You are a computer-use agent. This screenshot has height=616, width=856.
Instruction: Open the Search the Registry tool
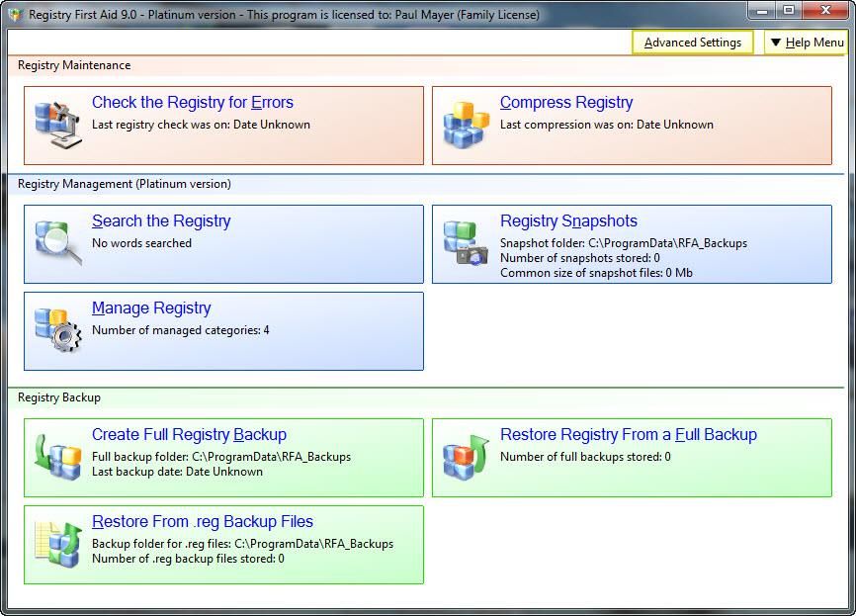161,220
